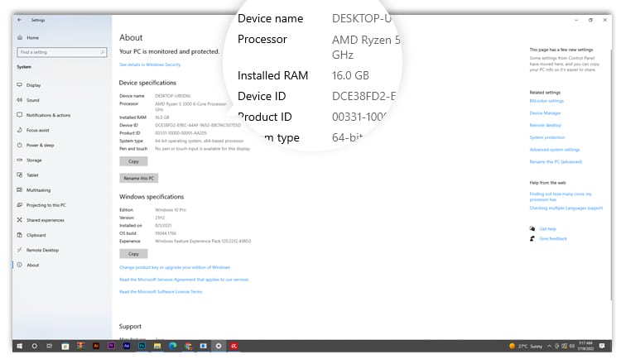Open the Get help link icon
This screenshot has height=364, width=621.
pos(532,228)
